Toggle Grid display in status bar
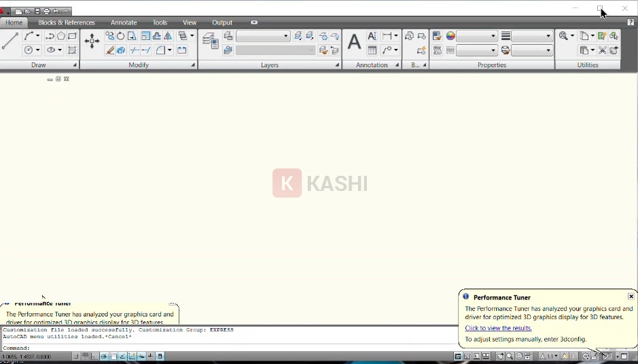The height and width of the screenshot is (364, 638). click(85, 357)
